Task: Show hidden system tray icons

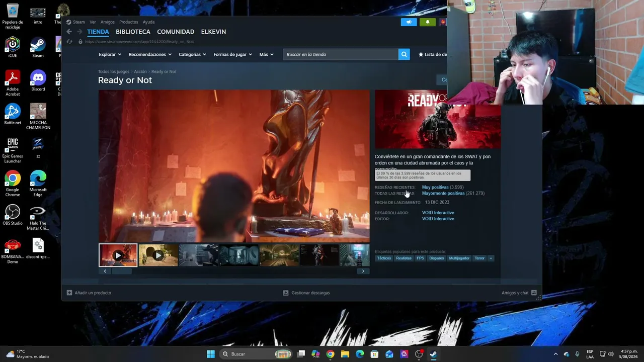Action: 555,354
